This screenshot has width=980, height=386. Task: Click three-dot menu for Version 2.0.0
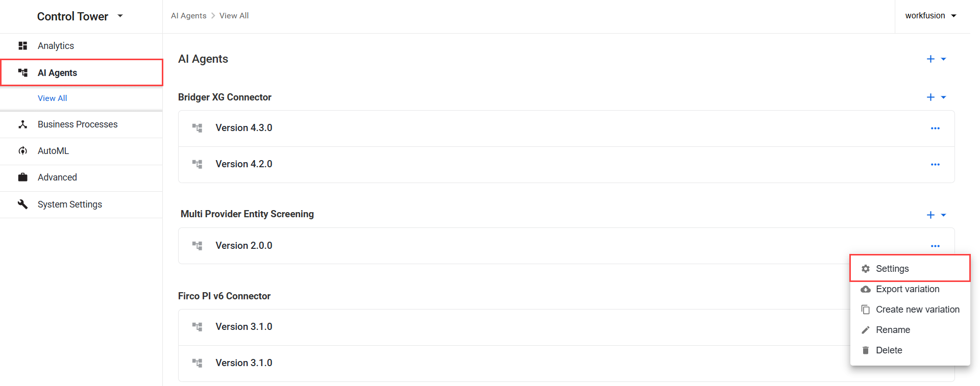tap(935, 246)
